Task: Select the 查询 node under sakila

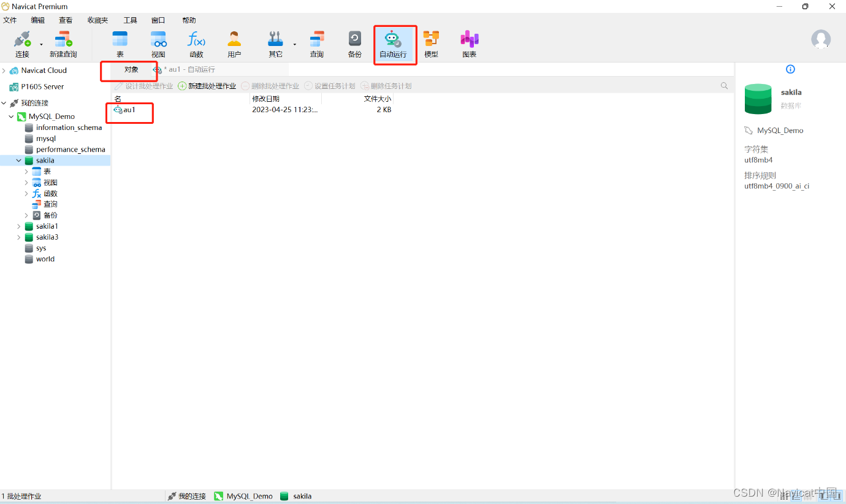Action: click(x=50, y=204)
